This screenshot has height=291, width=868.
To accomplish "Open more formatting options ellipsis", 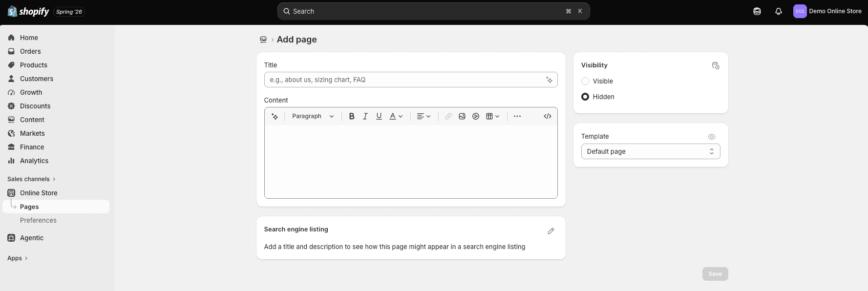I will coord(517,116).
